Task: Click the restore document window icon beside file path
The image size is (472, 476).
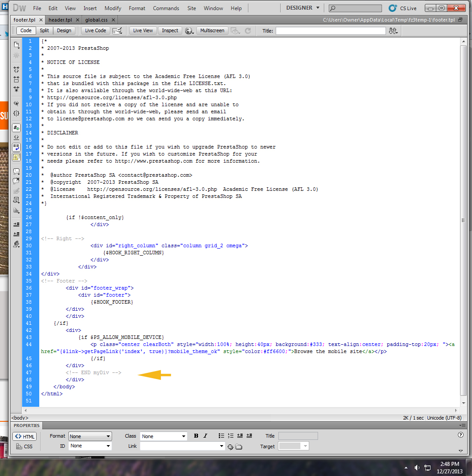Action: point(461,20)
